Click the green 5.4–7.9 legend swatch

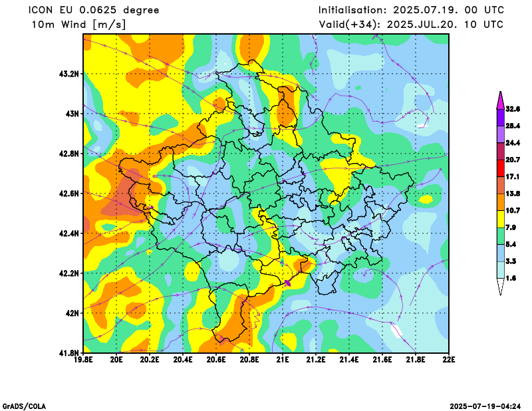[x=500, y=236]
